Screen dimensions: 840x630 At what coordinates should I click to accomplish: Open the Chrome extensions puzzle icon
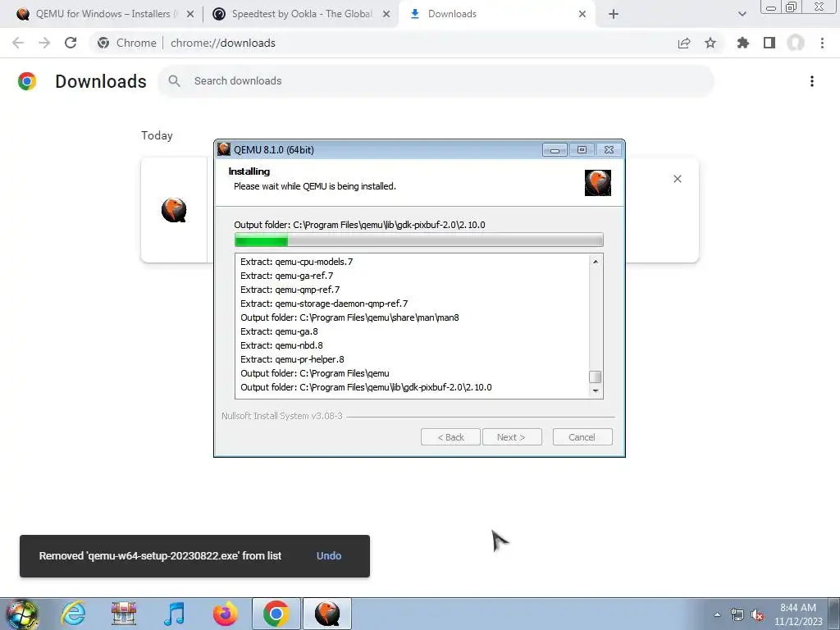click(742, 43)
